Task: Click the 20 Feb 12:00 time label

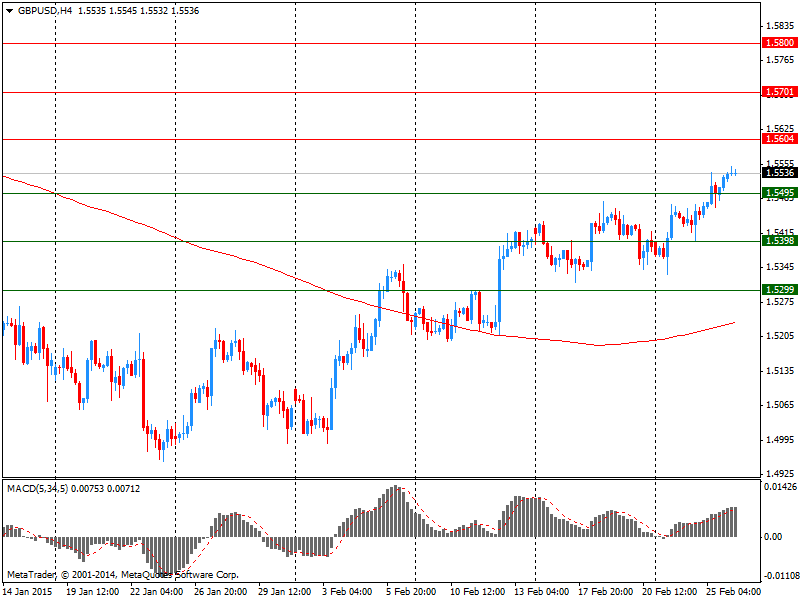Action: pyautogui.click(x=669, y=592)
